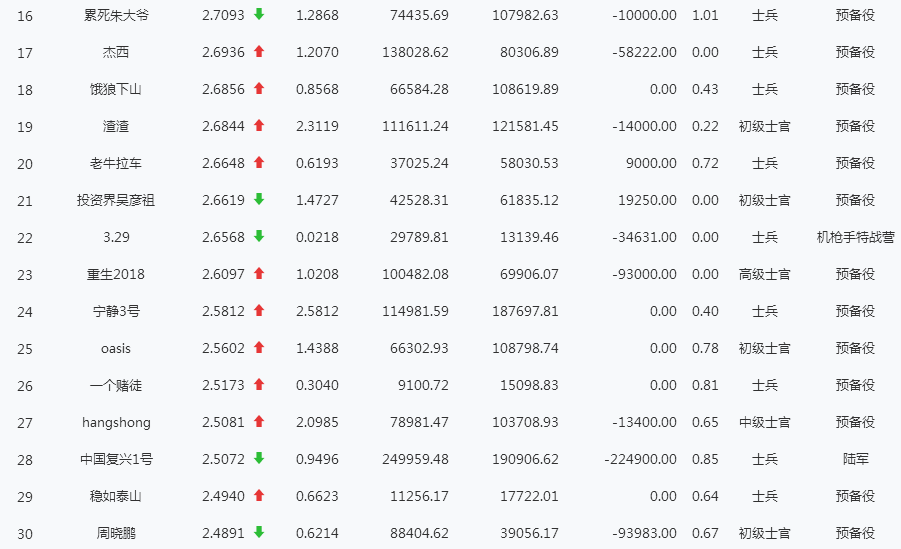Screen dimensions: 901x549
Task: Click 中级士官 rank for hangshong
Action: click(765, 422)
